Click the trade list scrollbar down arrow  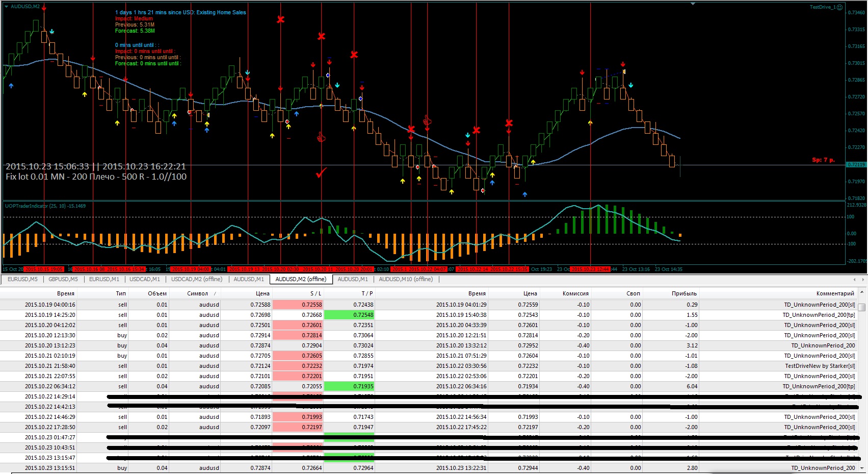pos(862,468)
